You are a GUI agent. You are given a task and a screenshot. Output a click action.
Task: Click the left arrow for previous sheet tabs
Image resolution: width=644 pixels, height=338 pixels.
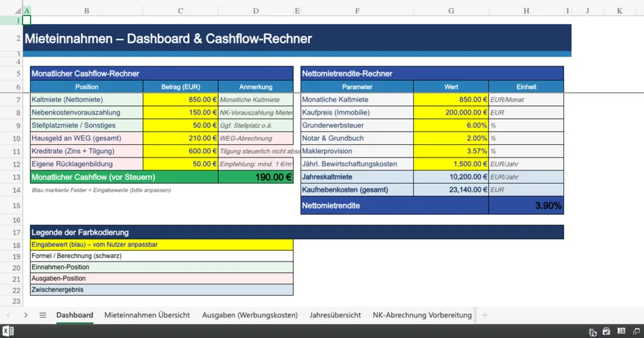(x=9, y=315)
